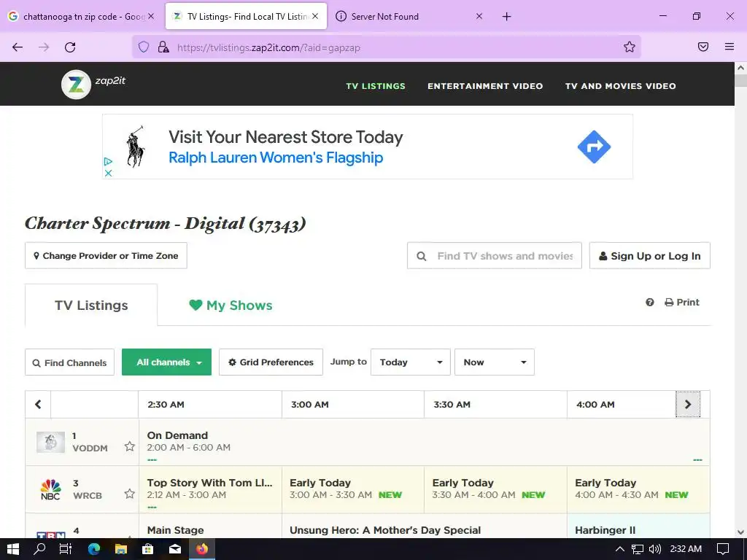Open a new browser tab with plus icon
Screen dimensions: 747x560
tap(506, 16)
